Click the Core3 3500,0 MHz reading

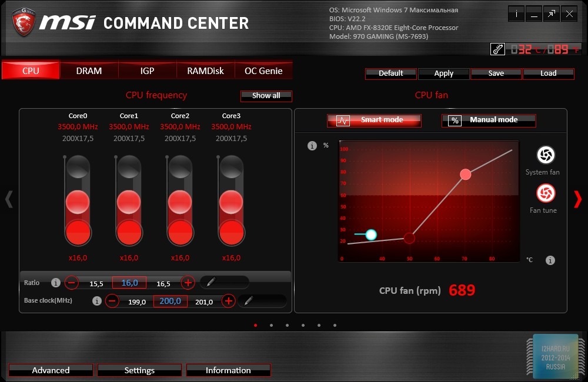231,127
